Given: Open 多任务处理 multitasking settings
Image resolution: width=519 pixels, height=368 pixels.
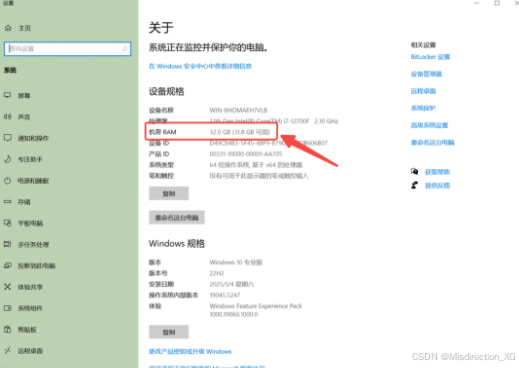Looking at the screenshot, I should coord(33,244).
